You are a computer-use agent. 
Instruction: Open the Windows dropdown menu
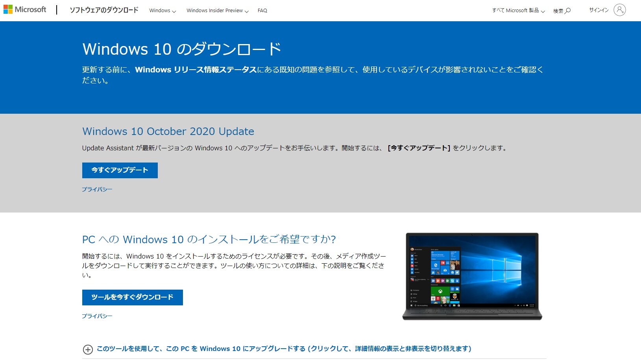point(163,11)
